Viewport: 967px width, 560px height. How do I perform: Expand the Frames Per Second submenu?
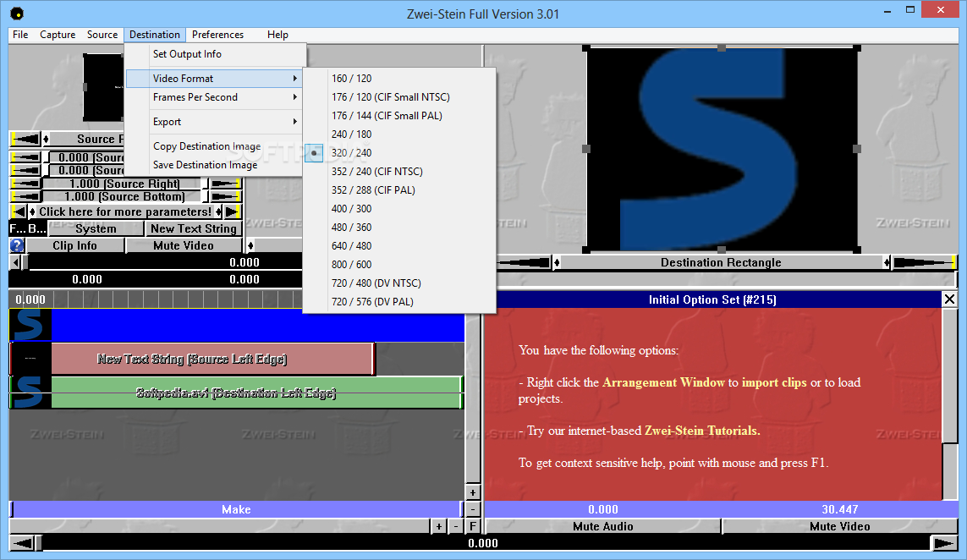[214, 96]
